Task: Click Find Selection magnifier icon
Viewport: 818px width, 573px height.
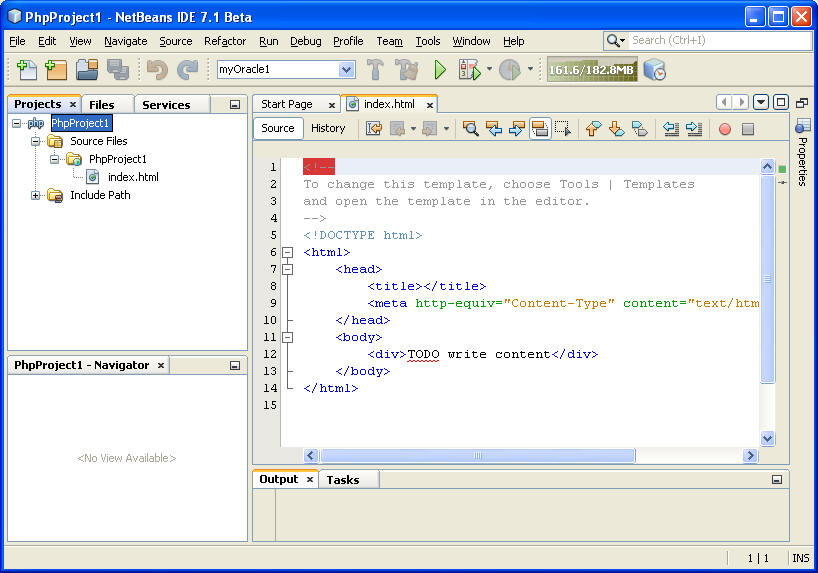Action: click(470, 128)
